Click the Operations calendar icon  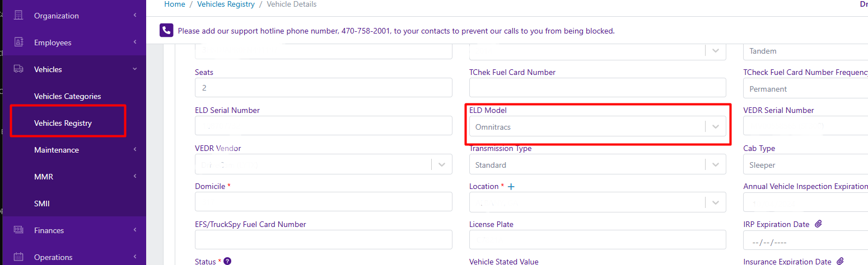[x=18, y=257]
